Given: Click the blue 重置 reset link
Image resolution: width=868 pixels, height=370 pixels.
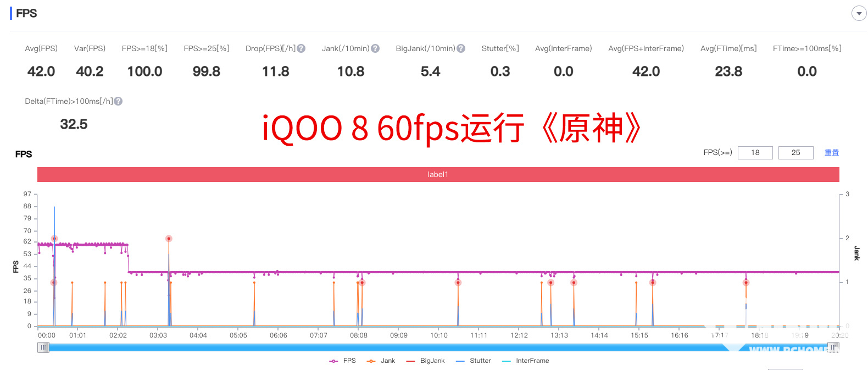Looking at the screenshot, I should pos(832,152).
